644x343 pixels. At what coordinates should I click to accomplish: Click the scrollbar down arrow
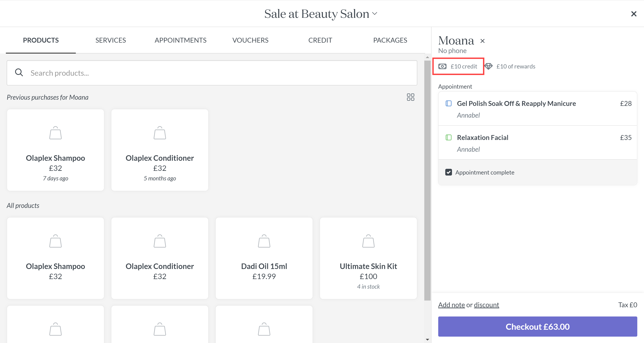(427, 339)
